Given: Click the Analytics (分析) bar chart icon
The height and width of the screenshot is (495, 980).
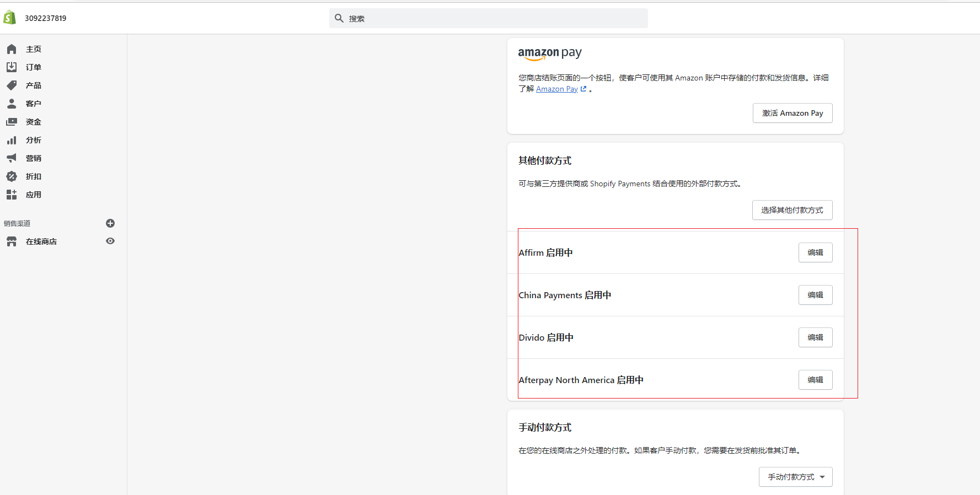Looking at the screenshot, I should pyautogui.click(x=12, y=140).
